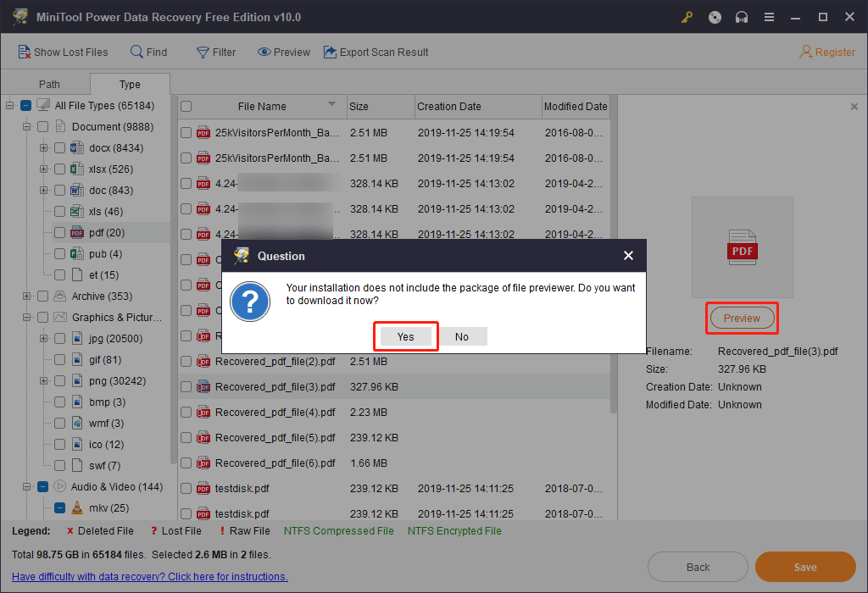Check Recovered_pdf_file(4).pdf checkbox

186,412
